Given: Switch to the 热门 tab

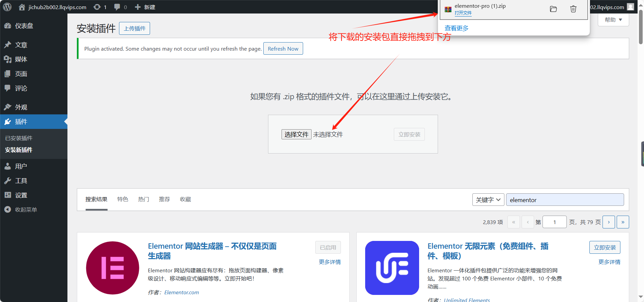Looking at the screenshot, I should 144,199.
